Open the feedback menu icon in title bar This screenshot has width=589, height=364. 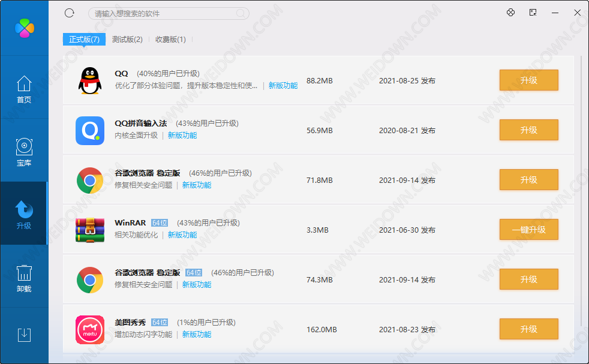click(533, 13)
